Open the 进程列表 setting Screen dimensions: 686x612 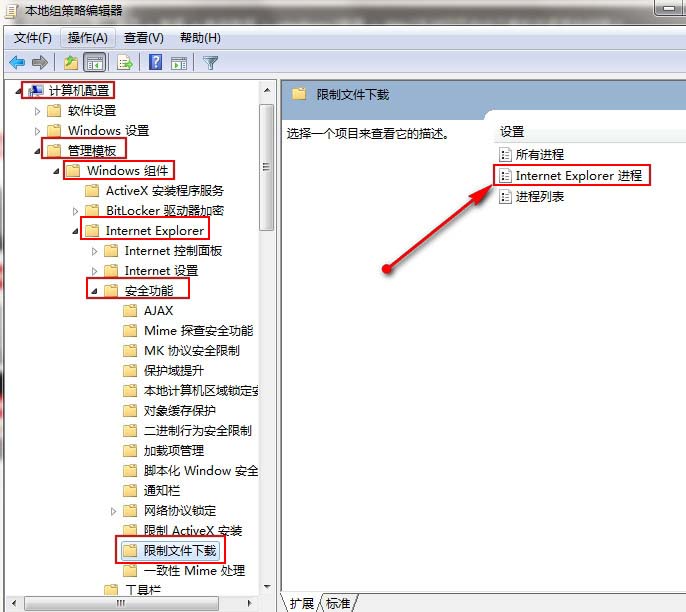pyautogui.click(x=539, y=196)
